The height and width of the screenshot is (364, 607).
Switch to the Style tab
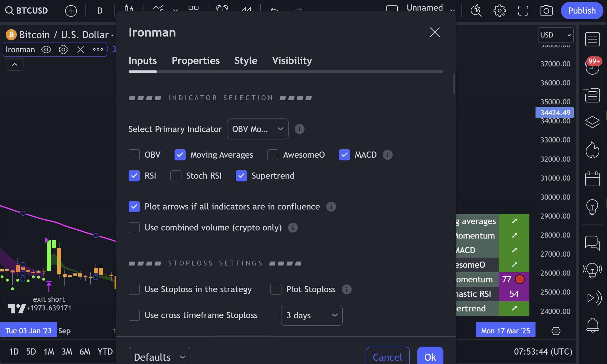(246, 61)
